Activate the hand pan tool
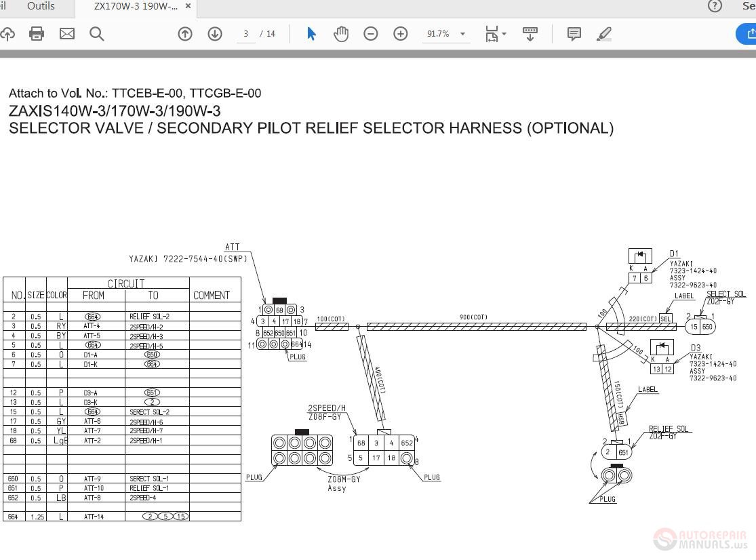Viewport: 756px width, 560px height. (341, 34)
